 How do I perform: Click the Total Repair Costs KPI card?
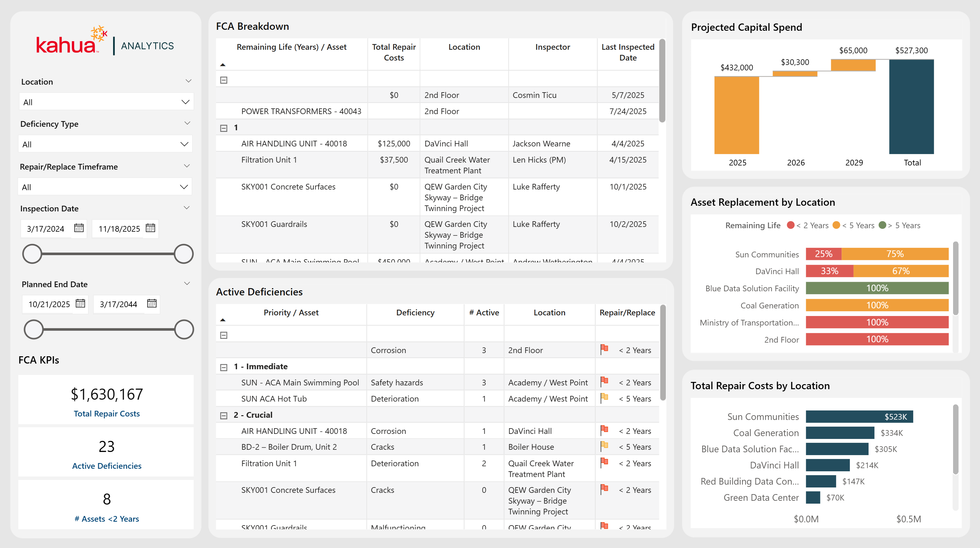(x=106, y=400)
